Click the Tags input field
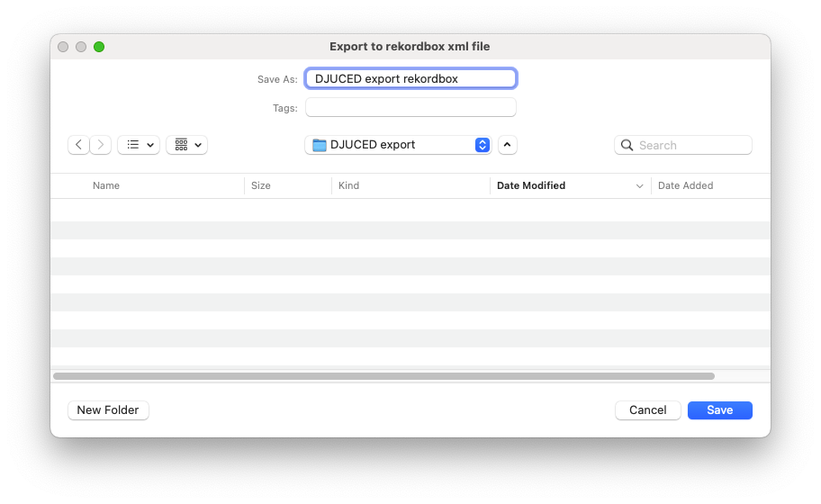Screen dimensions: 821x504 tap(410, 108)
